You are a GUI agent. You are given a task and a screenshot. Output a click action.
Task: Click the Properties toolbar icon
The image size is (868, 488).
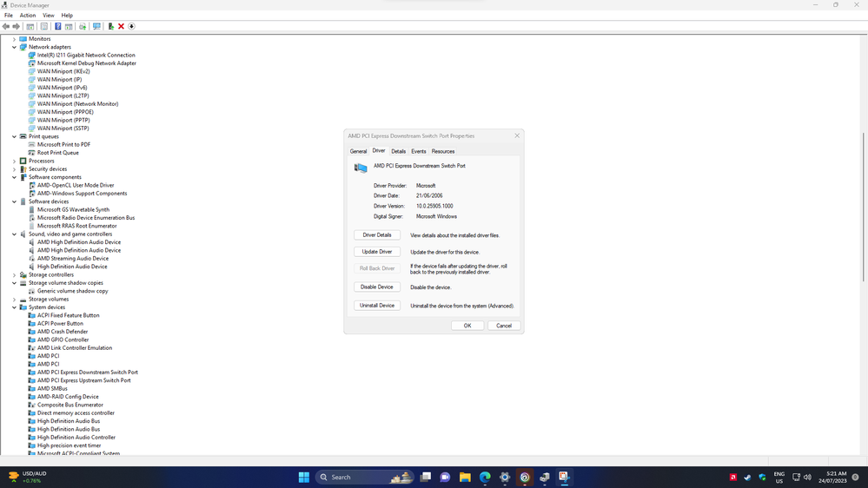click(44, 27)
